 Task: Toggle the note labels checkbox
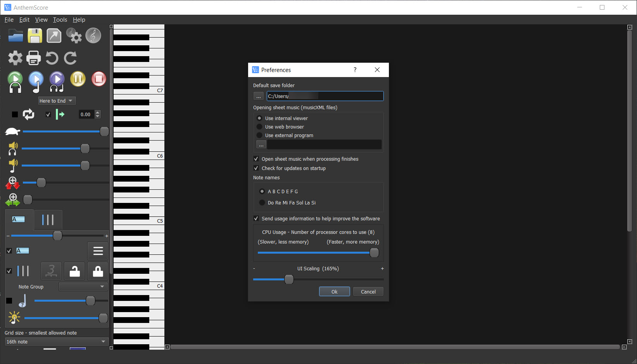pos(9,251)
